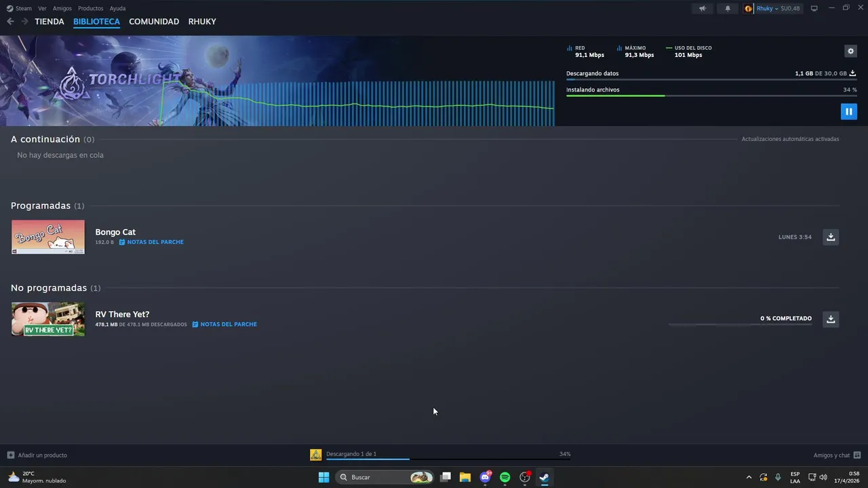Screen dimensions: 868x488
Task: Click download icon beside 30,0 GB
Action: point(852,73)
